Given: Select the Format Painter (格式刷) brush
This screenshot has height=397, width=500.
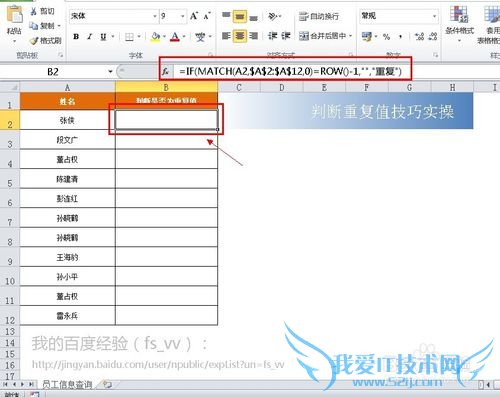Looking at the screenshot, I should (34, 41).
